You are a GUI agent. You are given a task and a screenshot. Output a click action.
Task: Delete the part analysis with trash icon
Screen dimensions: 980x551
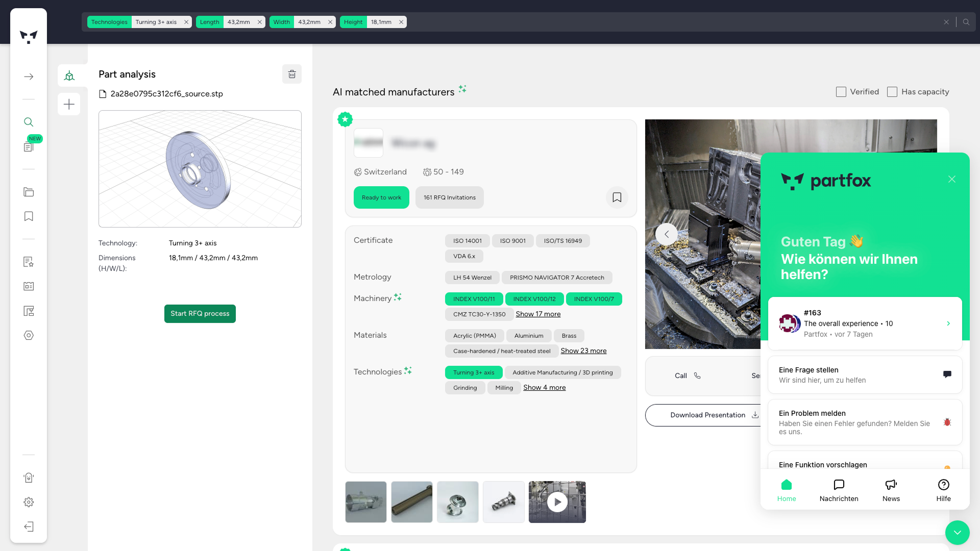click(292, 74)
